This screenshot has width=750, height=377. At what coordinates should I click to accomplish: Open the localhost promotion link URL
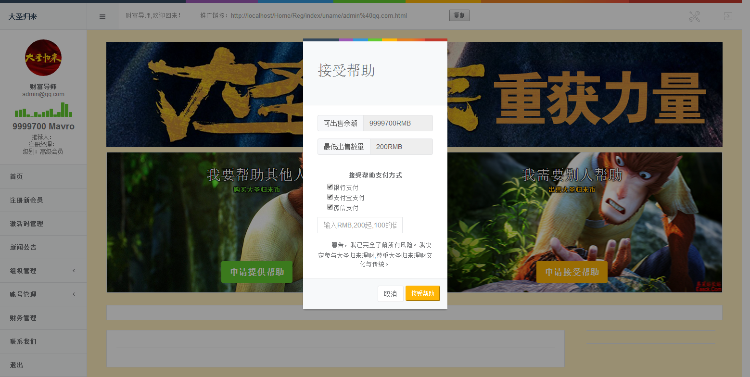[x=319, y=16]
